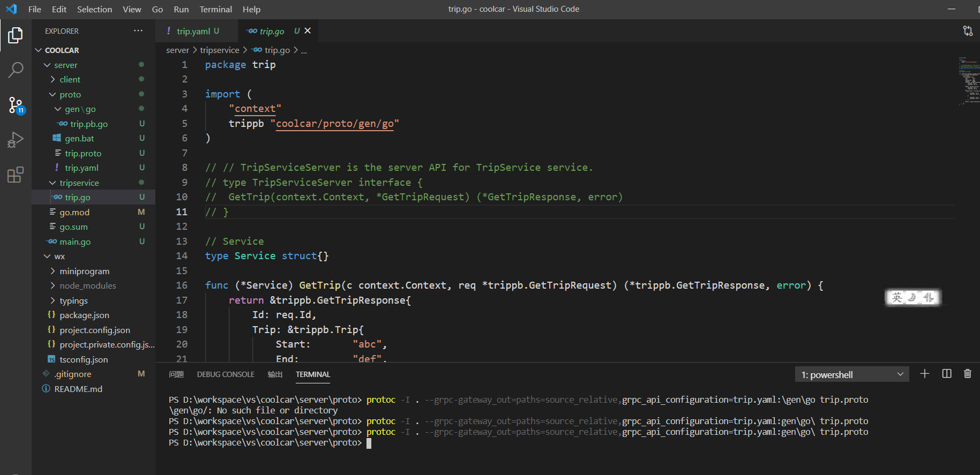Open the Explorer view in activity bar
The height and width of the screenshot is (475, 980).
point(16,35)
